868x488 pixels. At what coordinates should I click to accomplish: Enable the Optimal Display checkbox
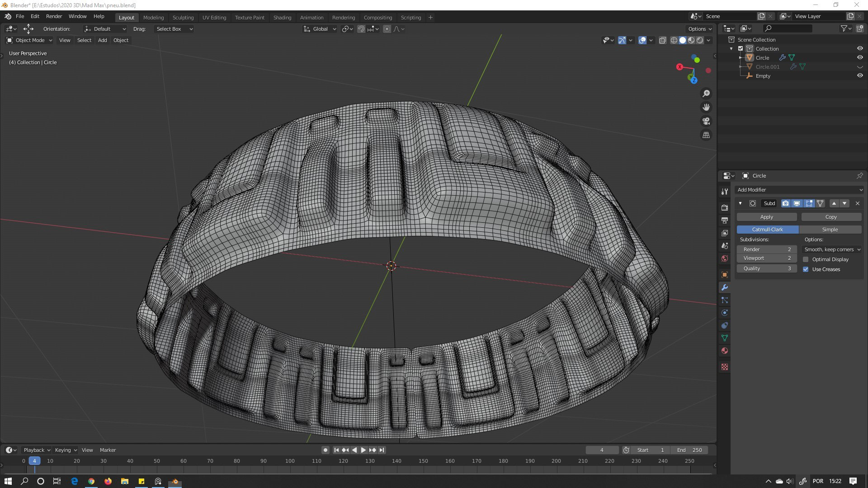click(x=806, y=259)
